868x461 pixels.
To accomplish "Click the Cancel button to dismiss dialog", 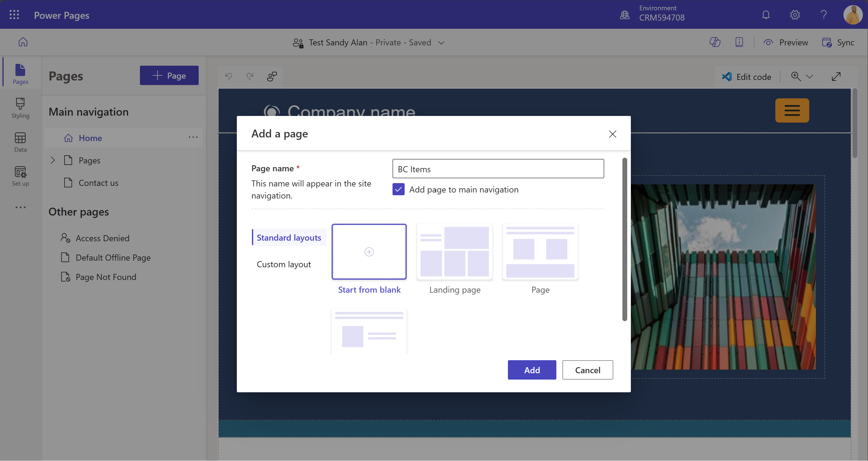I will tap(588, 370).
